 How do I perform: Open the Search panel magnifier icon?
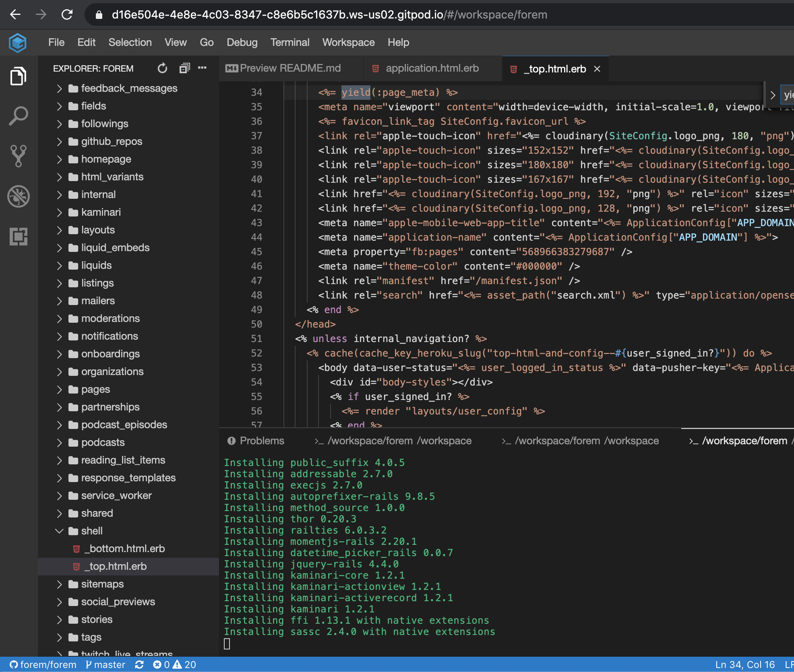click(x=18, y=116)
